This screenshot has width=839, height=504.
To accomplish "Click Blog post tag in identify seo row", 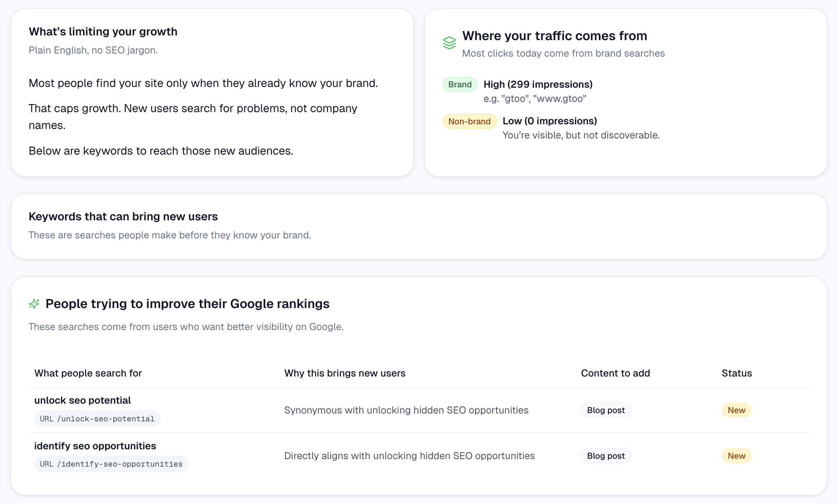I will coord(606,456).
